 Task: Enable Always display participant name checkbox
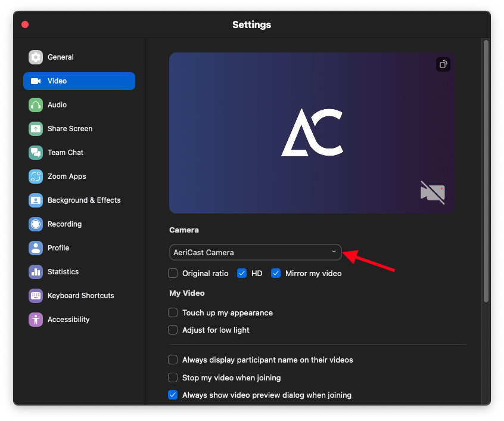tap(173, 360)
